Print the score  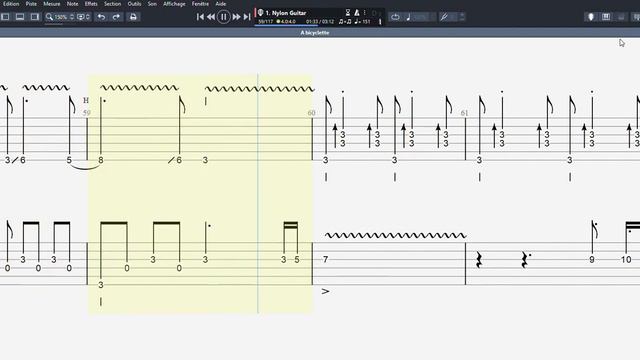coord(133,17)
